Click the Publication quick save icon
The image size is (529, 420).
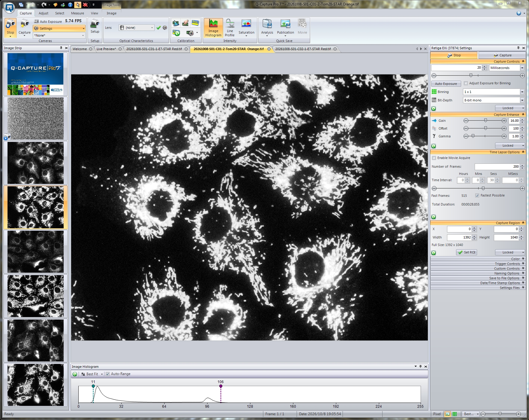coord(285,28)
